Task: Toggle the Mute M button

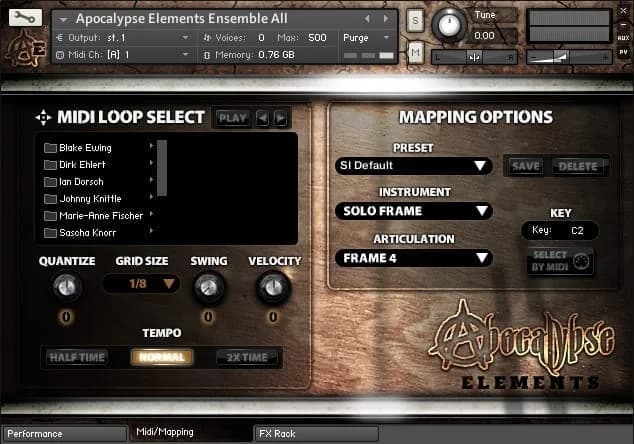Action: (x=416, y=52)
